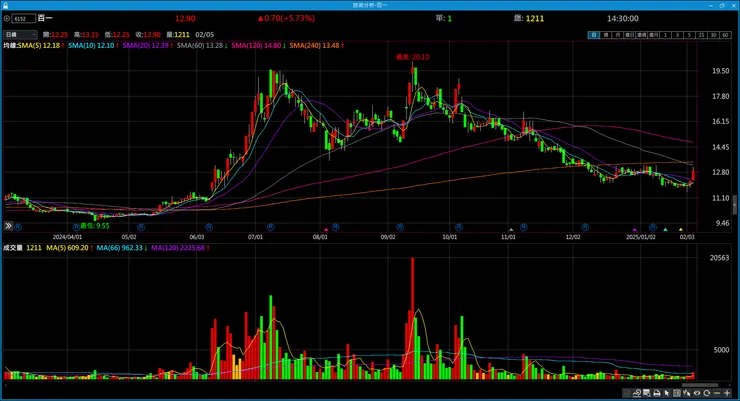Click the horizontal scrollbar thumb below volume chart
This screenshot has height=401, width=740.
tap(700, 385)
